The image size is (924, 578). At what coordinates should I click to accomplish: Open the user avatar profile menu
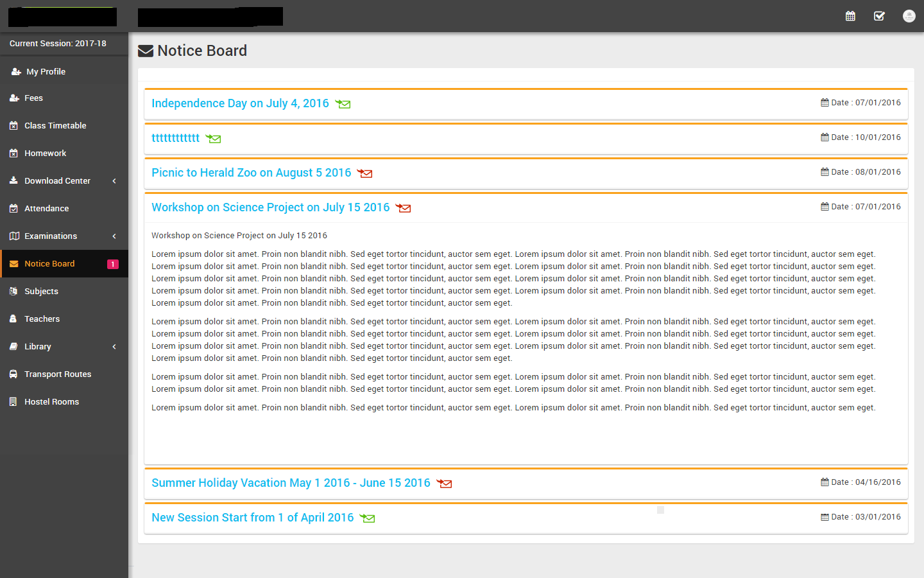tap(909, 16)
